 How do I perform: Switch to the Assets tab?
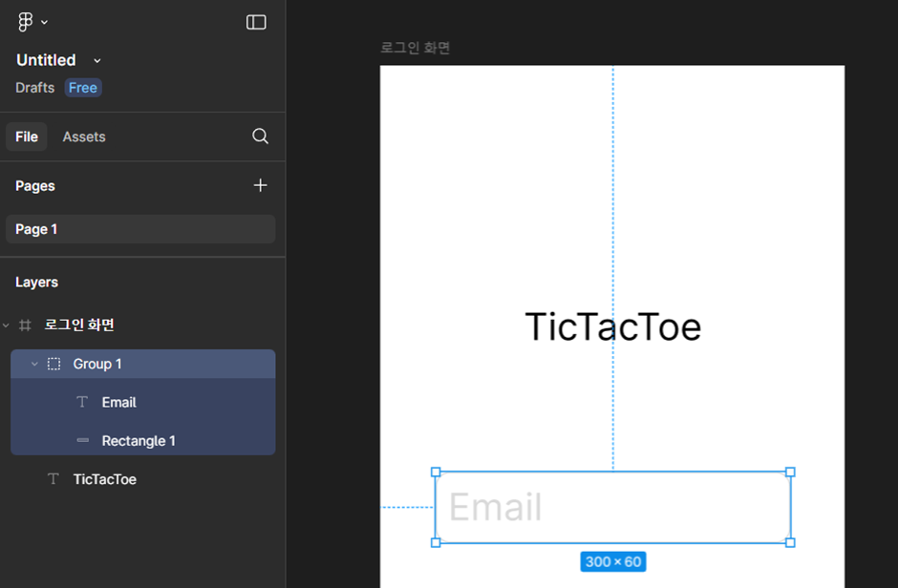click(x=84, y=136)
